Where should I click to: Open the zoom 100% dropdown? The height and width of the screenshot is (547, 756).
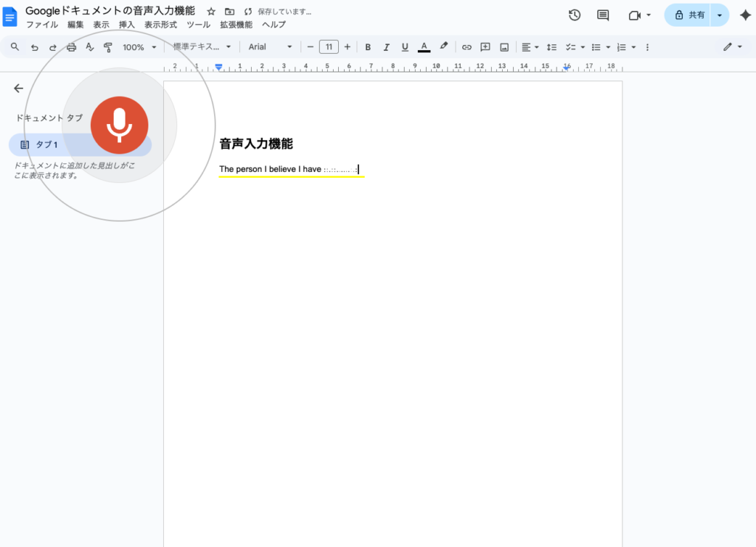click(140, 47)
